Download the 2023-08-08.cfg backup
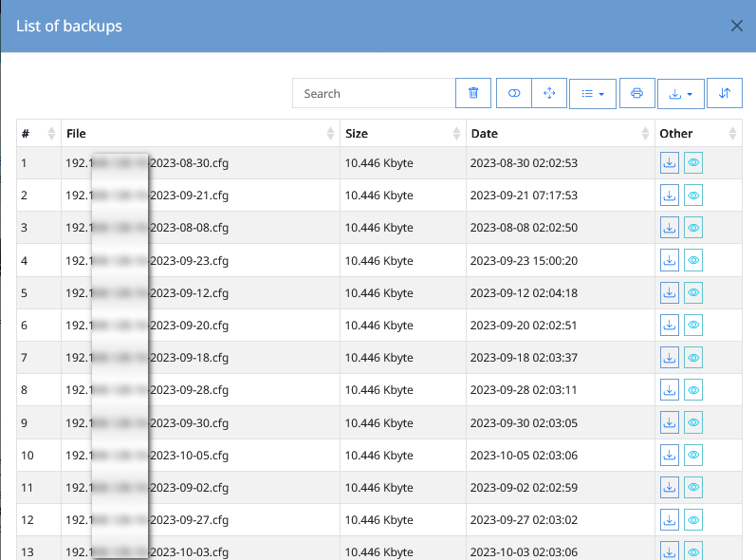Viewport: 756px width, 560px height. [670, 227]
